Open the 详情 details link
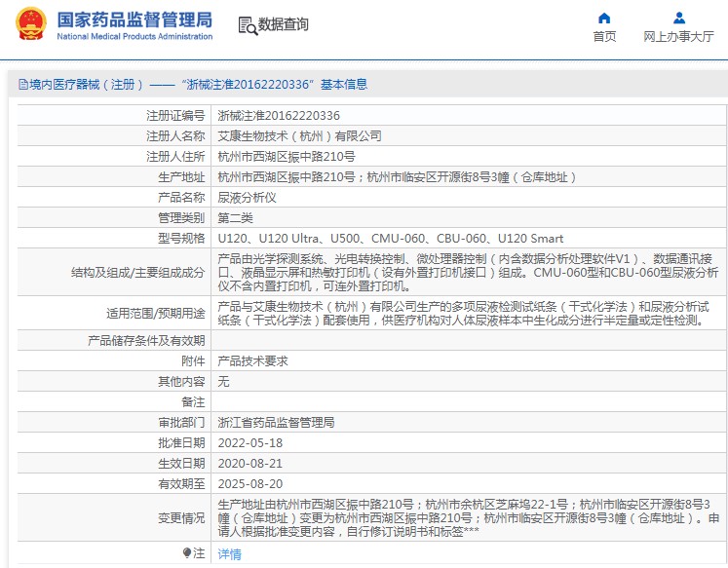 229,553
